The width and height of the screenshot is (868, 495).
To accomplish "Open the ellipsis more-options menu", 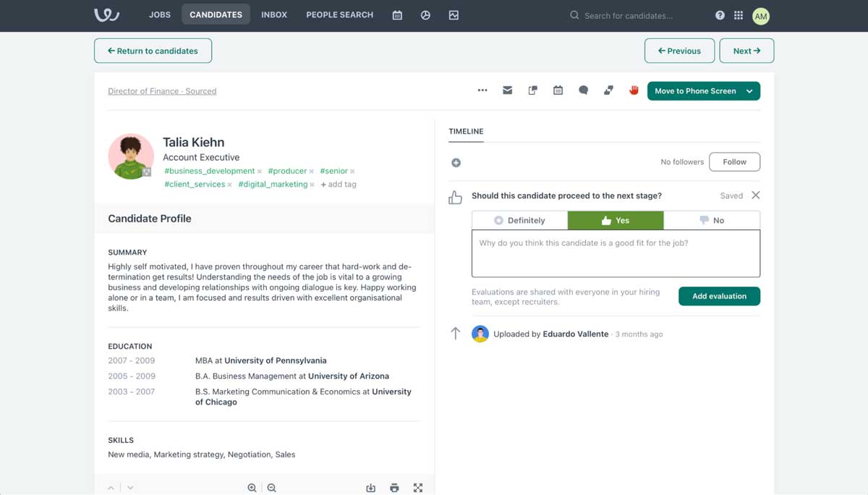I will pyautogui.click(x=482, y=90).
